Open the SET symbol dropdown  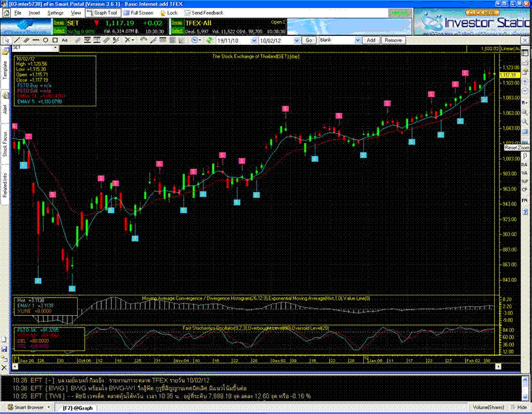tap(55, 48)
